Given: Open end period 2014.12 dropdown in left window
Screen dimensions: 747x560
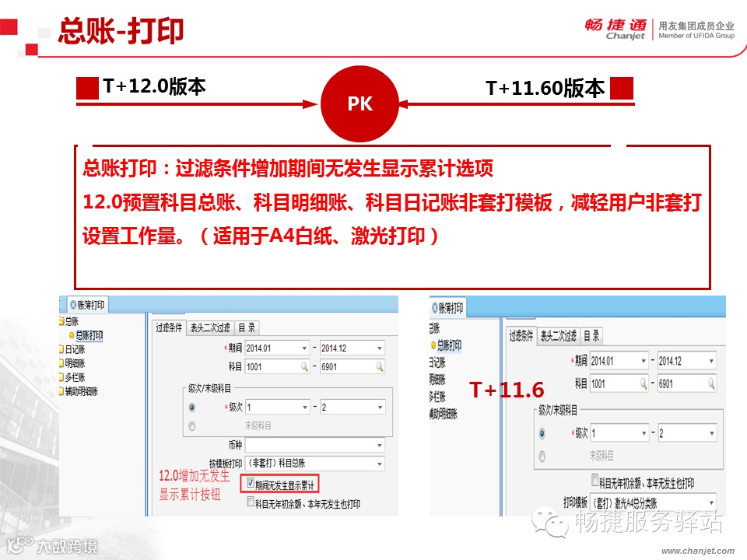Looking at the screenshot, I should [379, 348].
